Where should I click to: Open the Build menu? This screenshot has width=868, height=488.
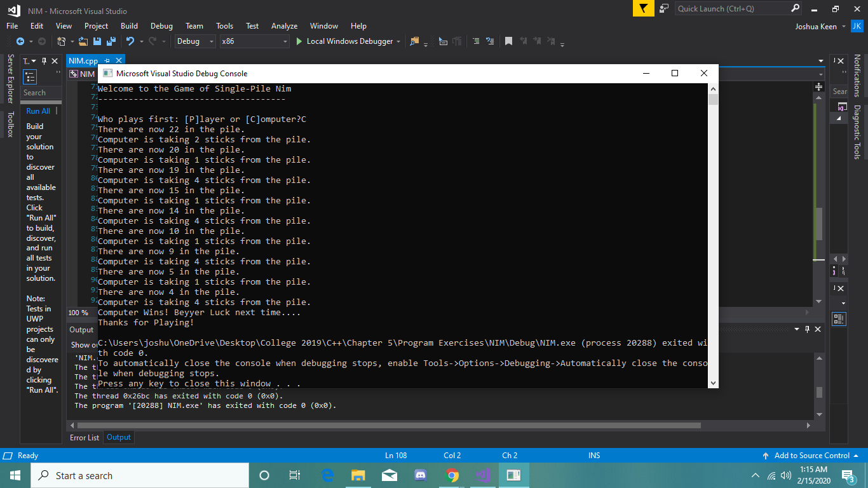tap(129, 26)
